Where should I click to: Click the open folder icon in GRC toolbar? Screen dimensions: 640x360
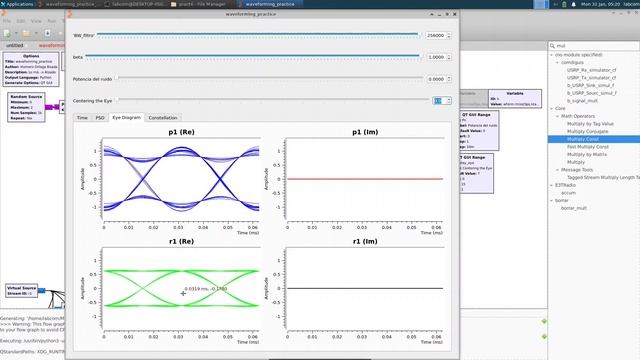tap(26, 33)
